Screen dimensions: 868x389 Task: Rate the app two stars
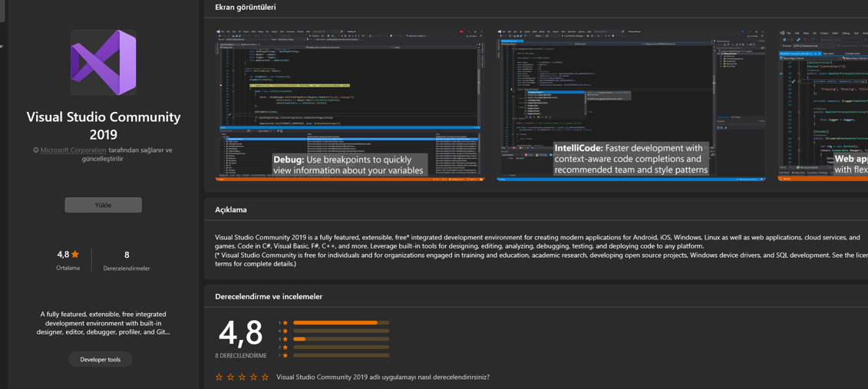point(231,377)
